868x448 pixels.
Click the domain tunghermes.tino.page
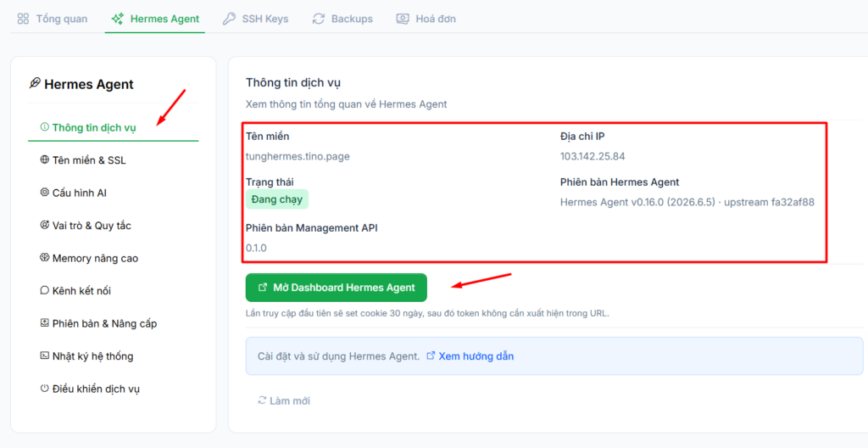(x=298, y=157)
